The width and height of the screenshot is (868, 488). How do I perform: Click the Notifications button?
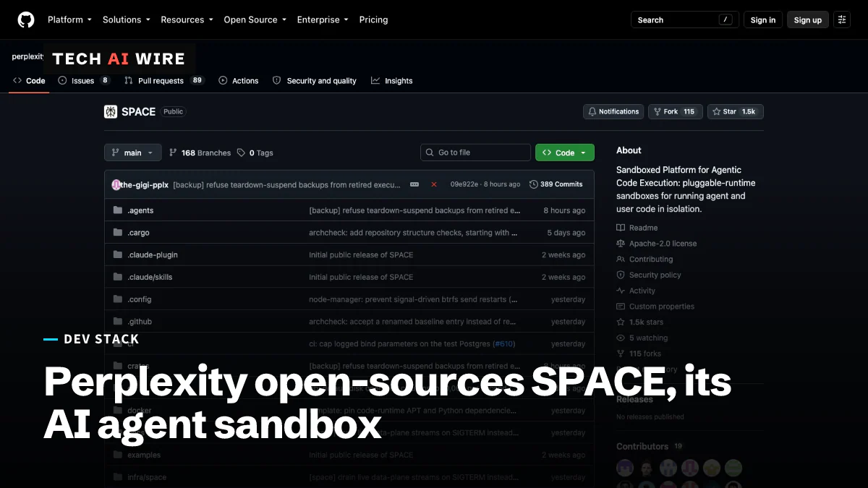click(613, 111)
